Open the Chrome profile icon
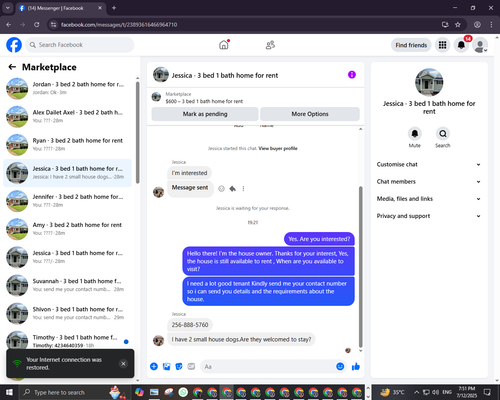The width and height of the screenshot is (500, 400). tap(477, 25)
